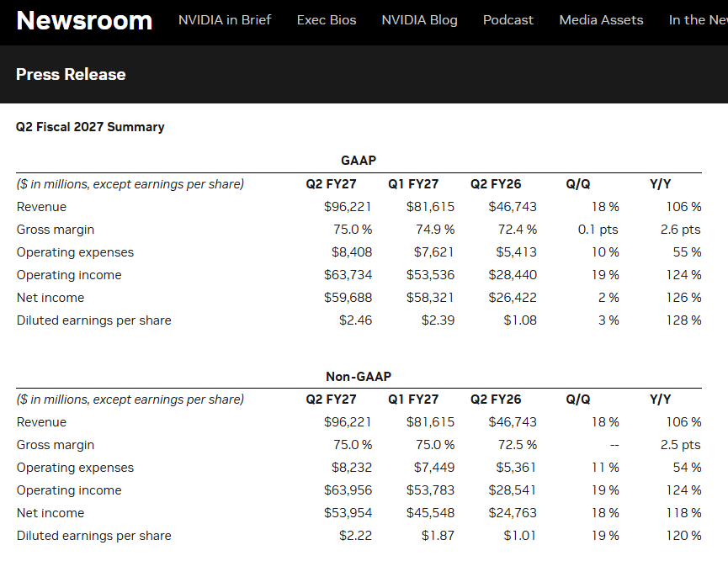This screenshot has height=561, width=728.
Task: Click Non-GAAP operating expenses $8,232
Action: click(352, 468)
